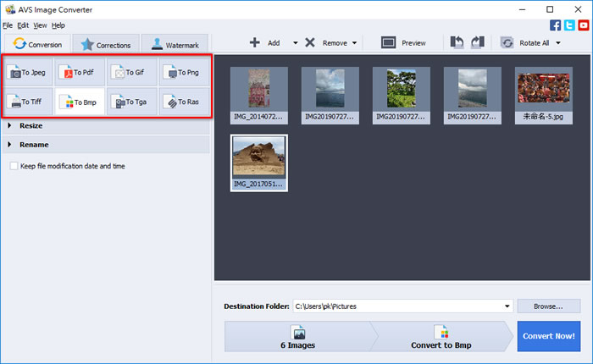Open the Facebook link icon
This screenshot has height=364, width=593.
coord(555,25)
